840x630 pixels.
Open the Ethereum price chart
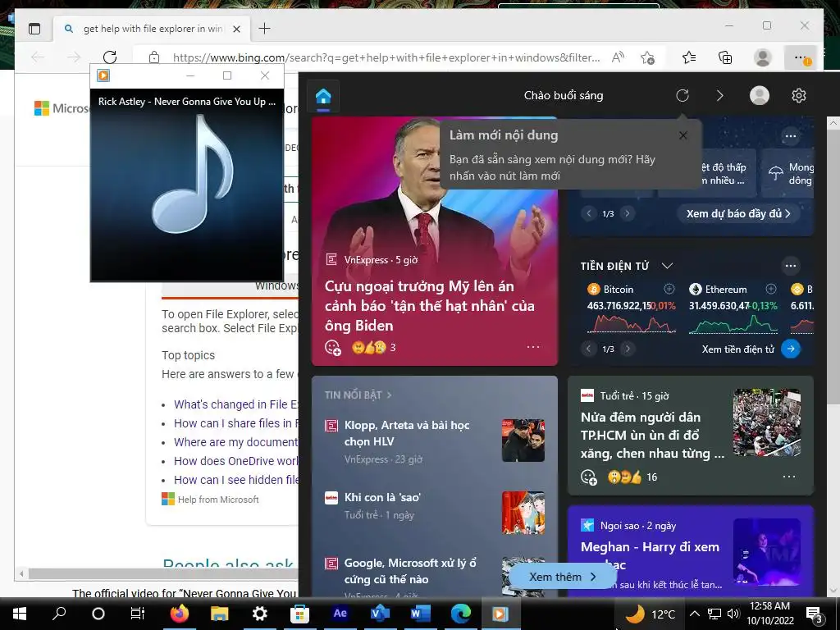tap(733, 323)
